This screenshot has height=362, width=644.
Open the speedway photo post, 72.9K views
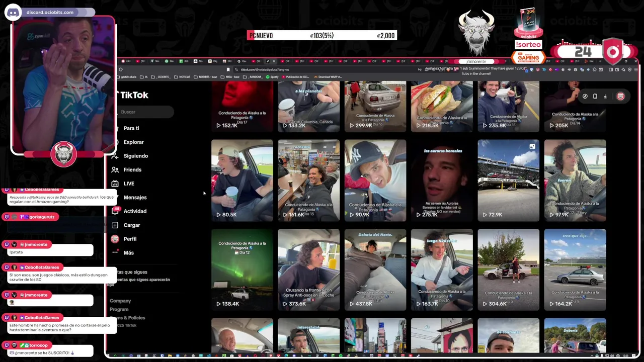[x=508, y=180]
